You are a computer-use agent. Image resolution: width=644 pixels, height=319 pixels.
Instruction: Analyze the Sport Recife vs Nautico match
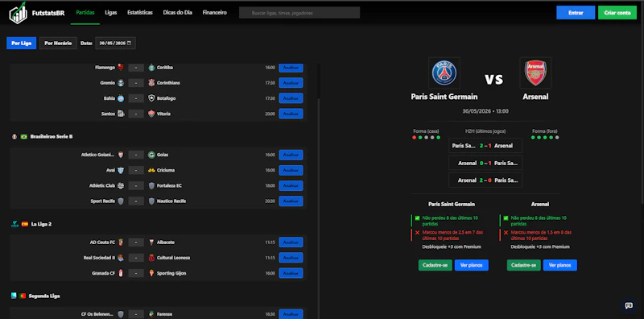point(291,201)
